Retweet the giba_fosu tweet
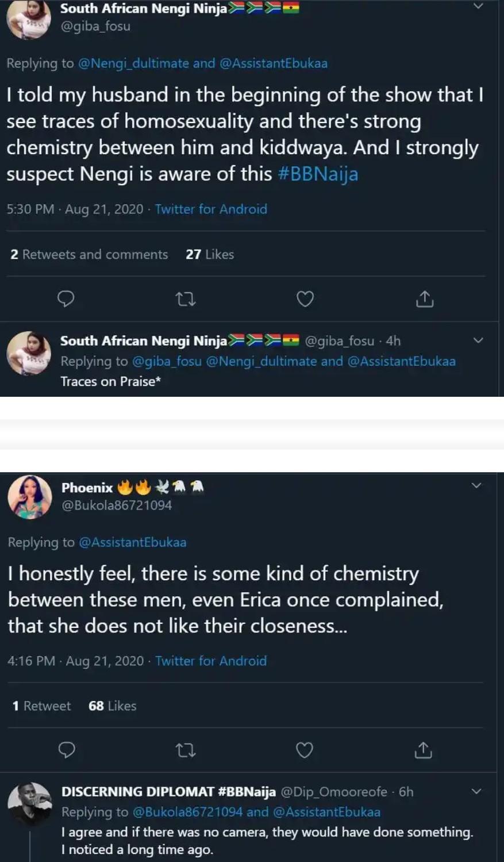Viewport: 504px width, 862px height. point(185,299)
